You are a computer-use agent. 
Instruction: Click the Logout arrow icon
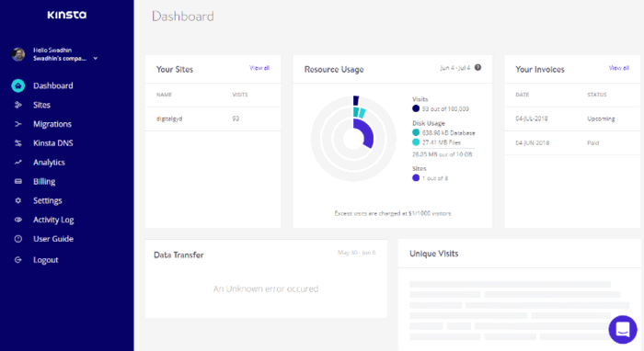[18, 259]
